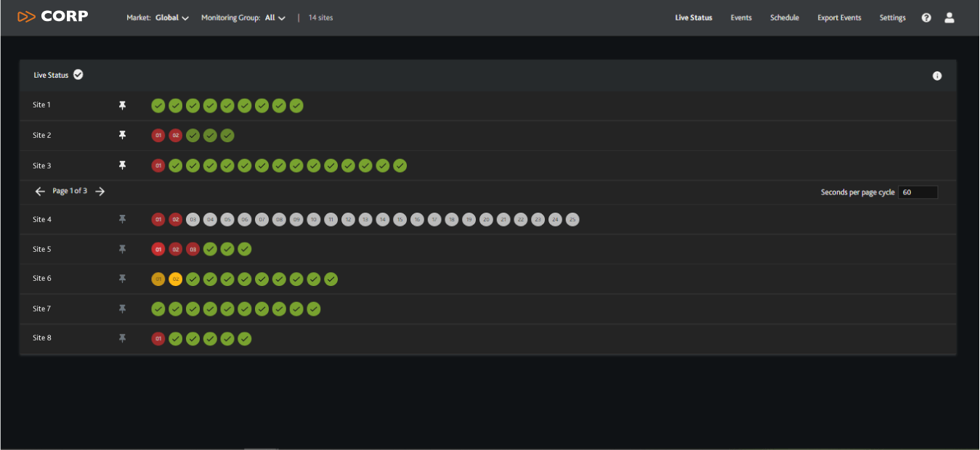The image size is (980, 450).
Task: Click the Site 7 row label
Action: (x=42, y=308)
